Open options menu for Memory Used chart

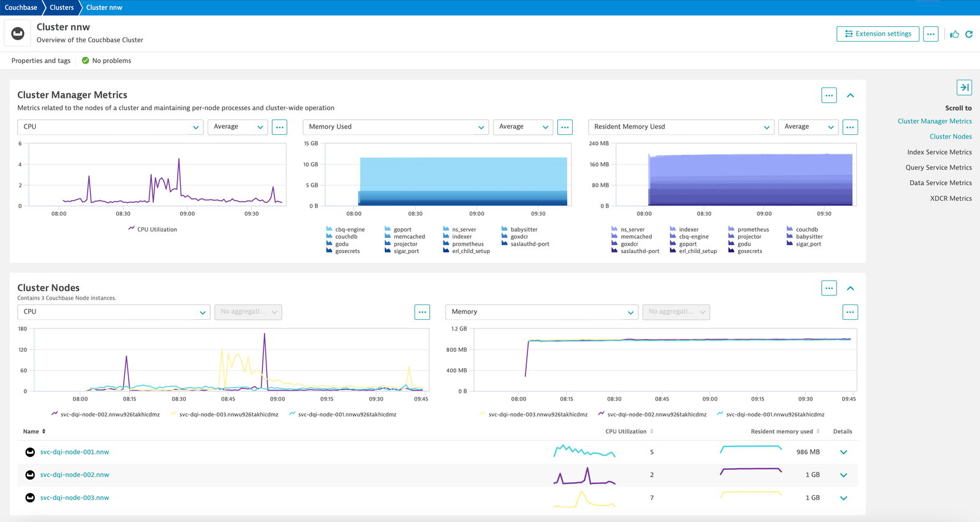pyautogui.click(x=565, y=127)
